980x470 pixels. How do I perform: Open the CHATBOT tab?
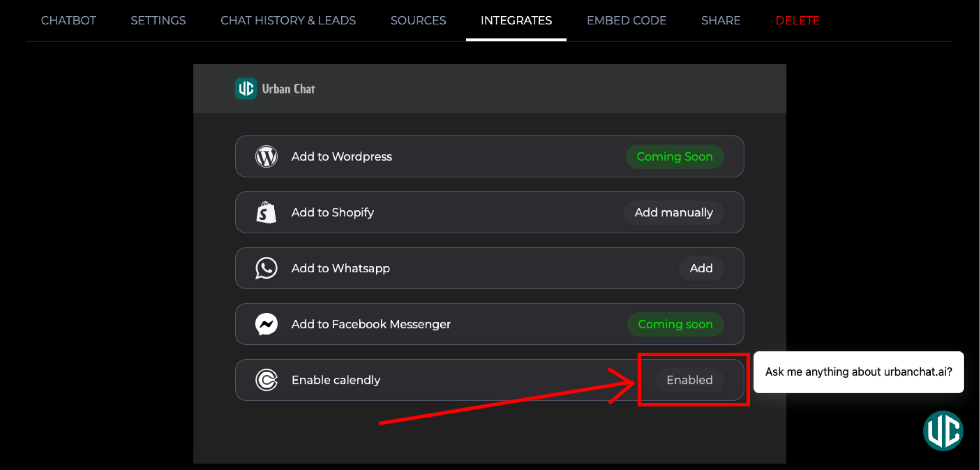[68, 20]
